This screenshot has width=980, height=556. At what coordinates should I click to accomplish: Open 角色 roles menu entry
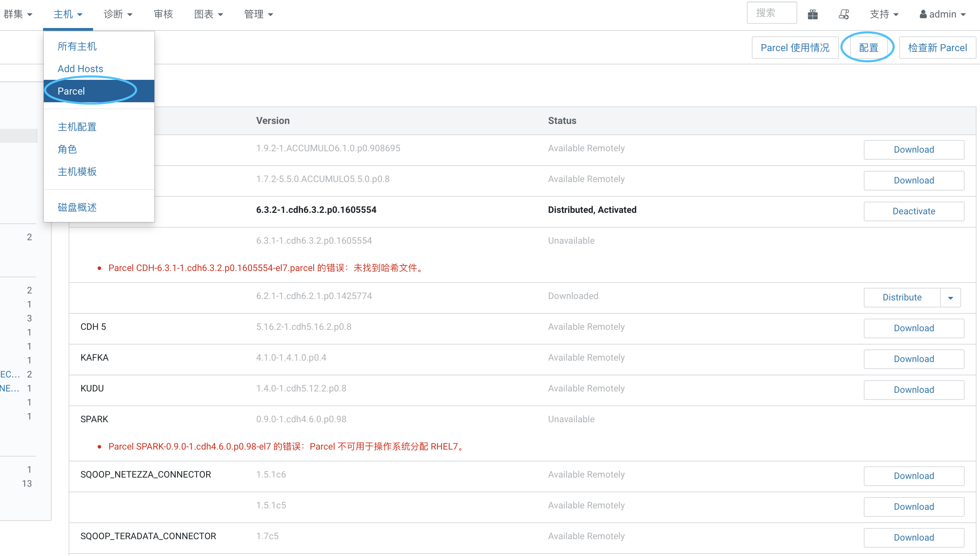coord(99,149)
